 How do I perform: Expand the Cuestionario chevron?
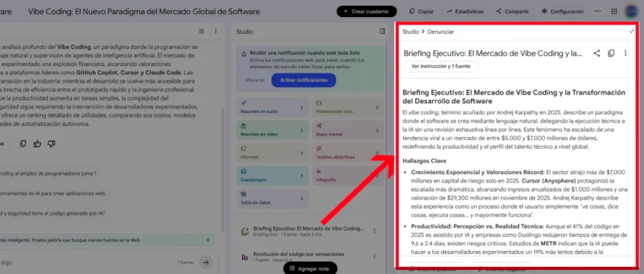pyautogui.click(x=302, y=176)
